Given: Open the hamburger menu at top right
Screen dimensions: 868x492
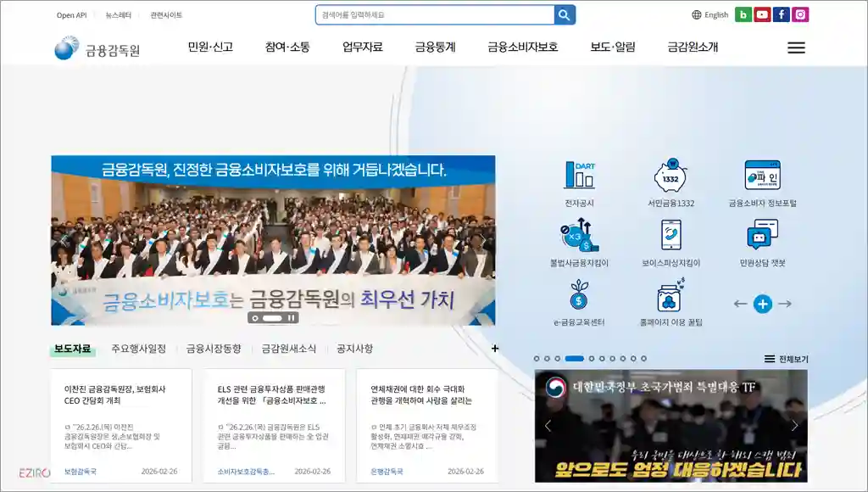Looking at the screenshot, I should [795, 48].
